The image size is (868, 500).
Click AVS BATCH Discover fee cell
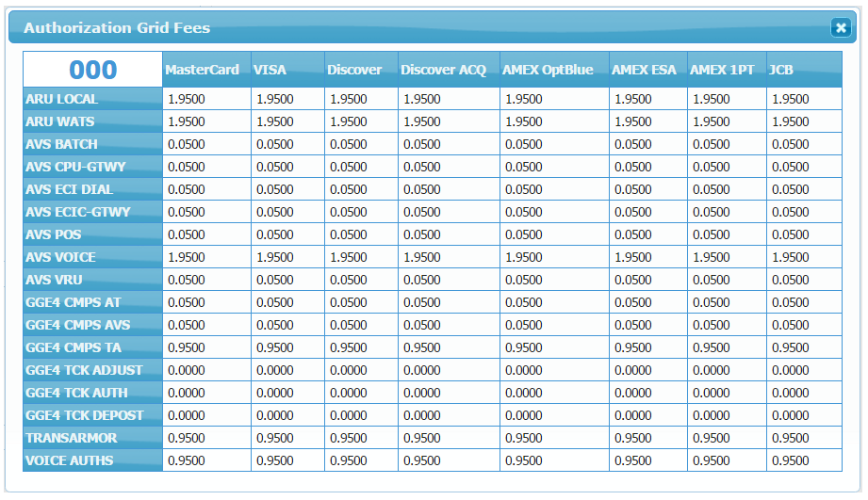click(x=362, y=144)
